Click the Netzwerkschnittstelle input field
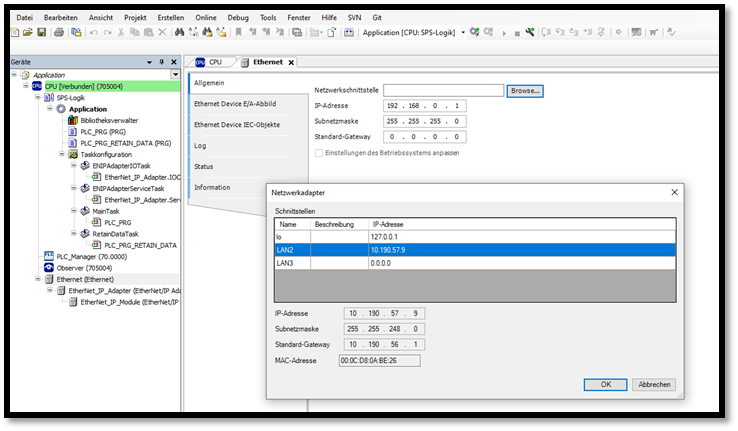 [443, 90]
